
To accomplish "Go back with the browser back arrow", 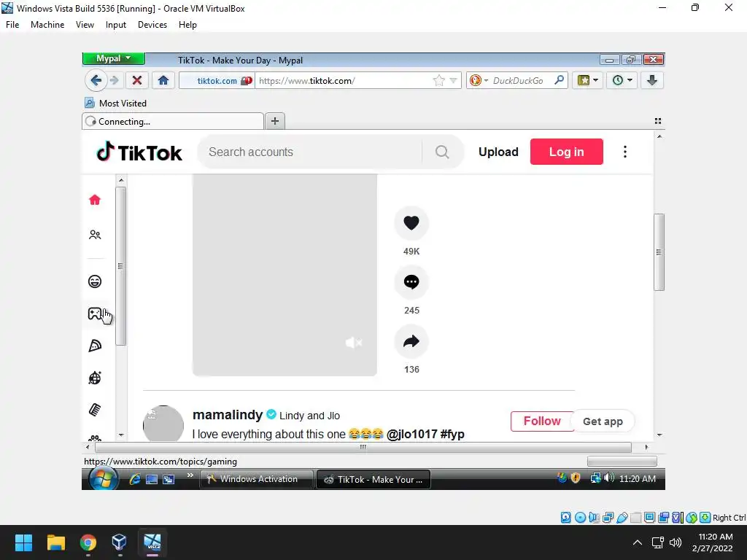I will point(96,80).
